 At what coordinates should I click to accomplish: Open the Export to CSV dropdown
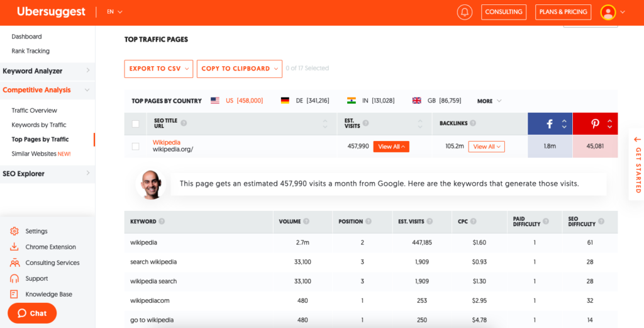coord(158,69)
